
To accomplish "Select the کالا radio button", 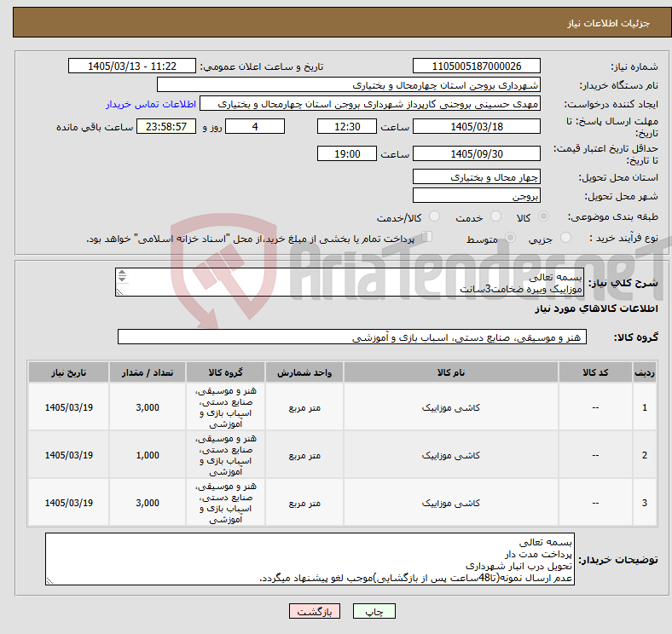I will (543, 216).
